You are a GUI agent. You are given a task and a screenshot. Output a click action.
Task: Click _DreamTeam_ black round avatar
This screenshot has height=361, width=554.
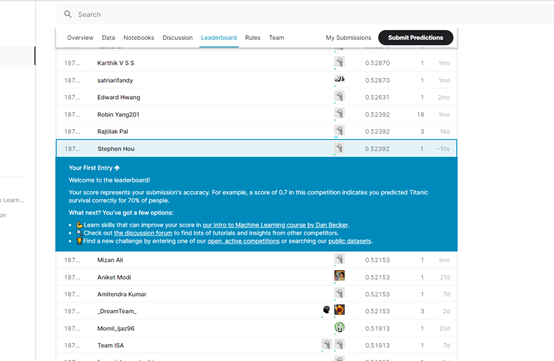click(x=326, y=310)
